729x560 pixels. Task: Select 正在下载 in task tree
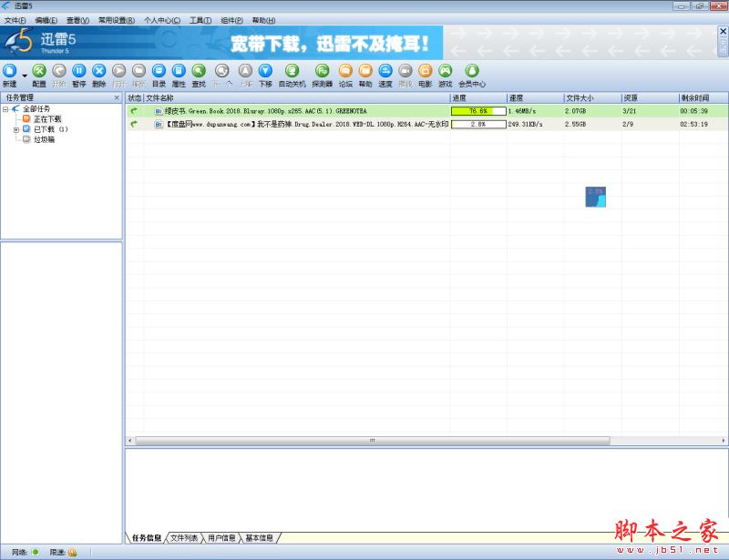point(47,119)
